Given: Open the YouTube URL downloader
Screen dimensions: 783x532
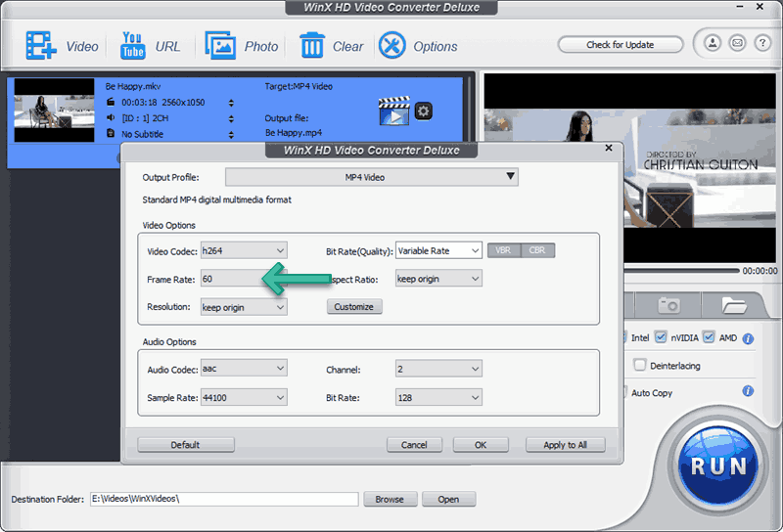Looking at the screenshot, I should (133, 45).
